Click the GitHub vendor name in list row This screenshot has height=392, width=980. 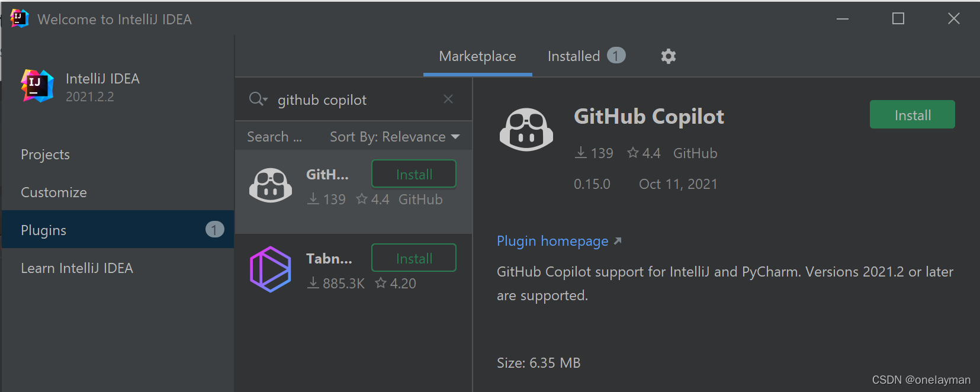pos(420,200)
